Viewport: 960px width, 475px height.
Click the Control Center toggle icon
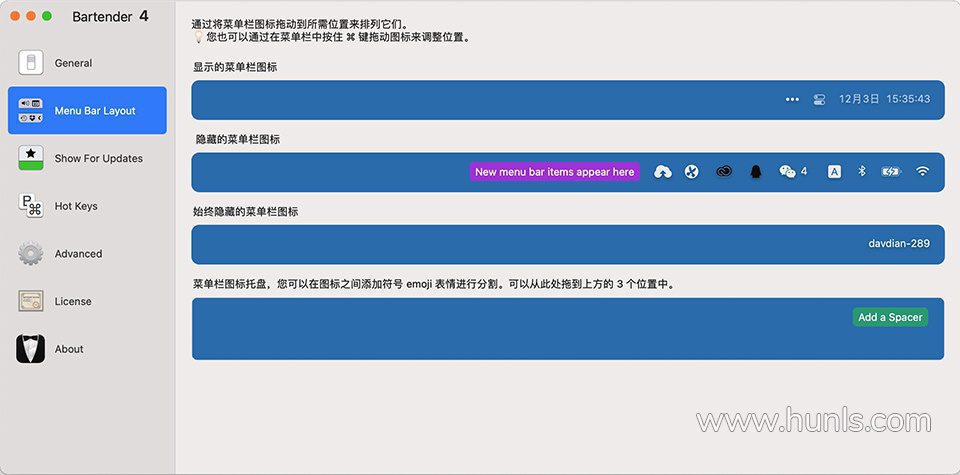pos(819,99)
